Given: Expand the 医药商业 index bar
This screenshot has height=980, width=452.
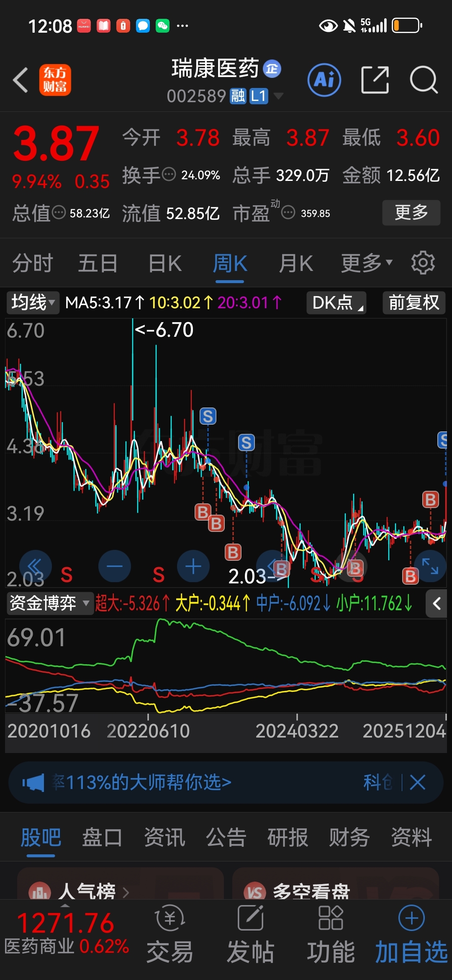Looking at the screenshot, I should click(65, 905).
